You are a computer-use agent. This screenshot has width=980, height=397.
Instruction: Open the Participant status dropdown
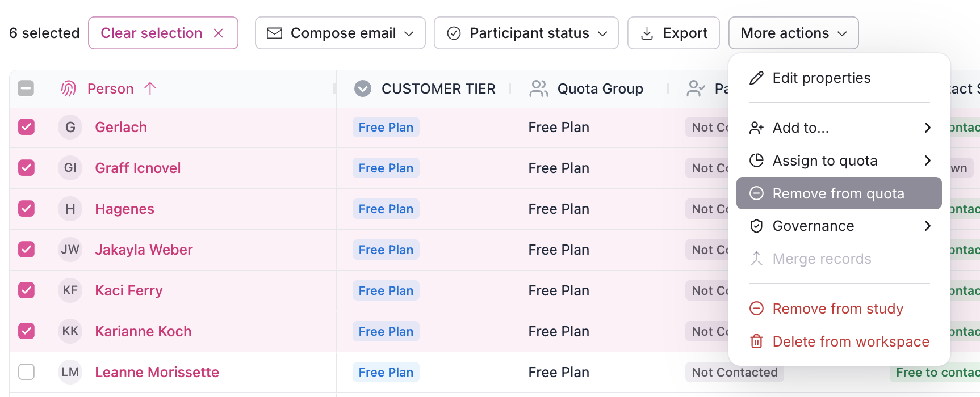(526, 33)
